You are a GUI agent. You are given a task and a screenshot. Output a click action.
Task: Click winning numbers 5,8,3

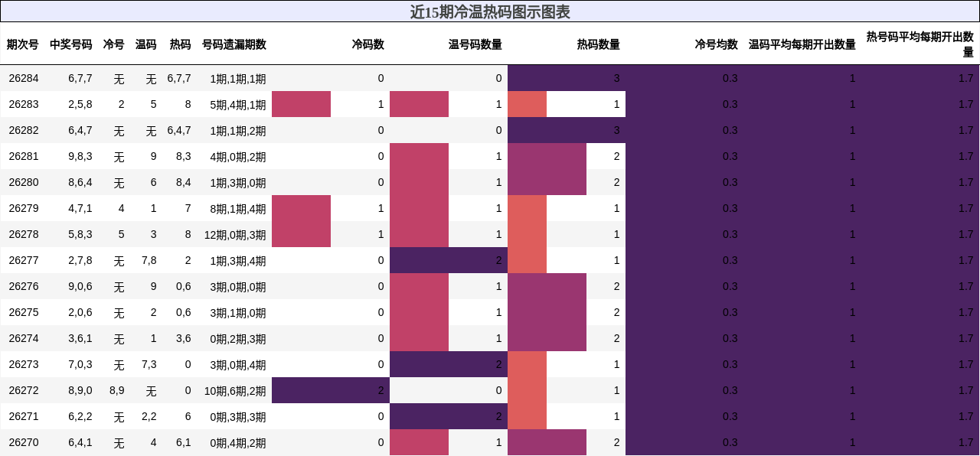tap(80, 234)
